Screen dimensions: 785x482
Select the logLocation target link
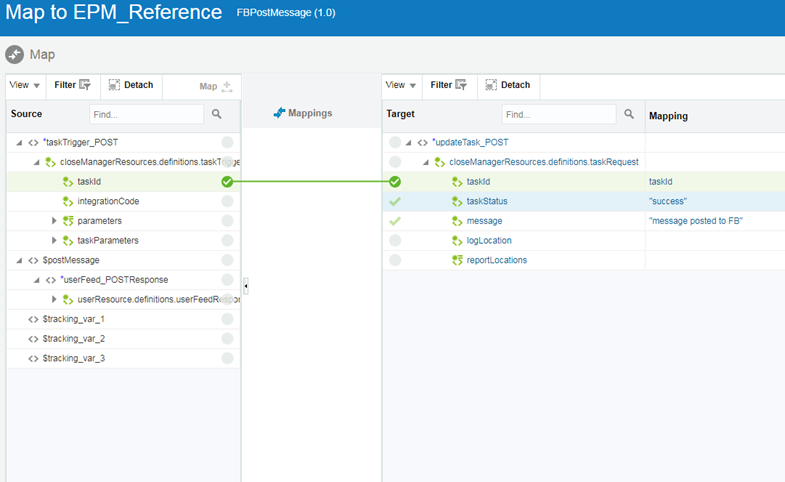[x=489, y=240]
